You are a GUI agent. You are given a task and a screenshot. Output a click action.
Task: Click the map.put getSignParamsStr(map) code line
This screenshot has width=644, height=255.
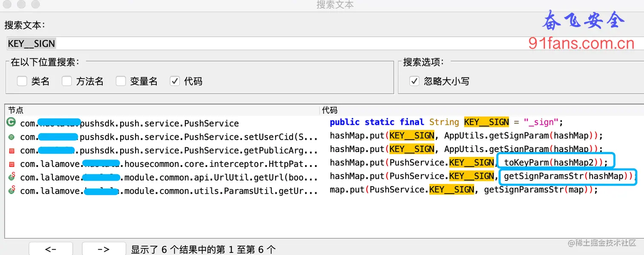point(464,189)
